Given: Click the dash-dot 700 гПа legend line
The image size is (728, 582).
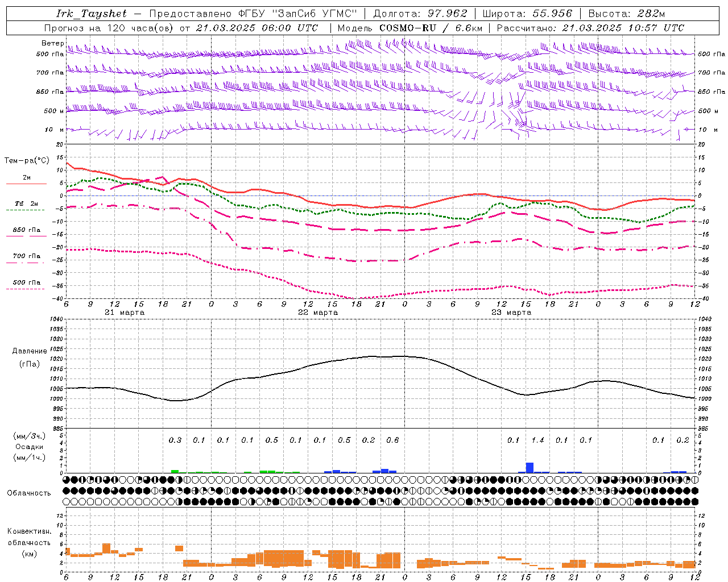Looking at the screenshot, I should coord(26,263).
